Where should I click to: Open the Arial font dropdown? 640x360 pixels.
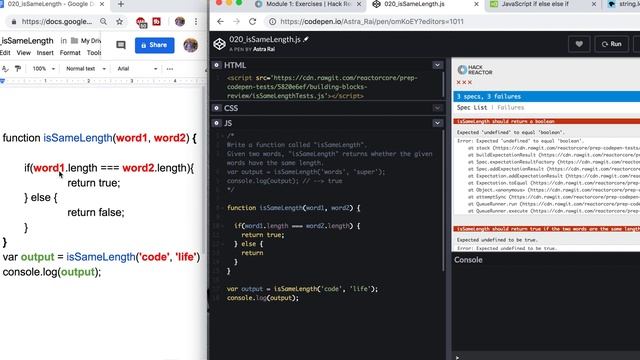(x=137, y=69)
